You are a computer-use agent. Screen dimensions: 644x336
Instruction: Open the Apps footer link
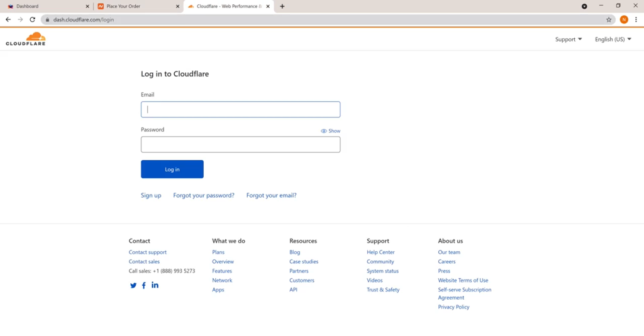coord(218,290)
